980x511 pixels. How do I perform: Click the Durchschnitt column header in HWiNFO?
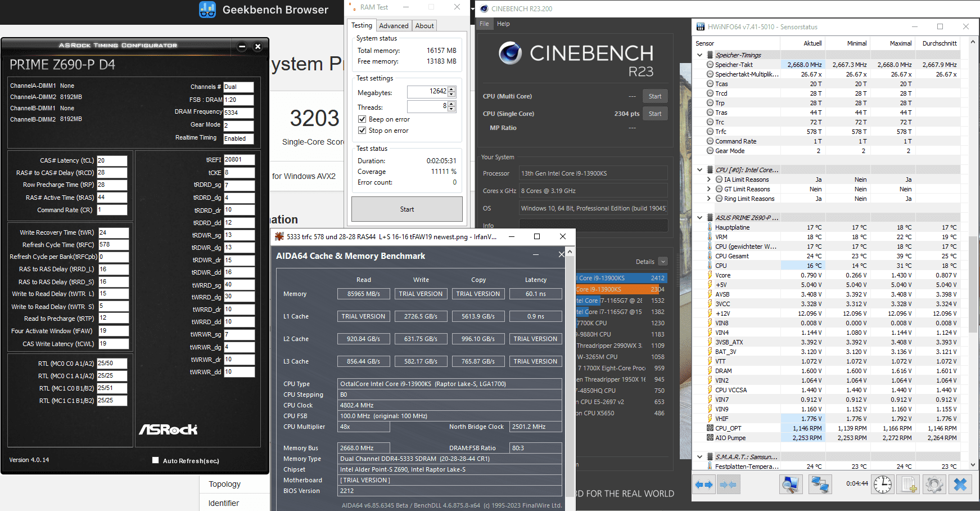click(x=939, y=43)
